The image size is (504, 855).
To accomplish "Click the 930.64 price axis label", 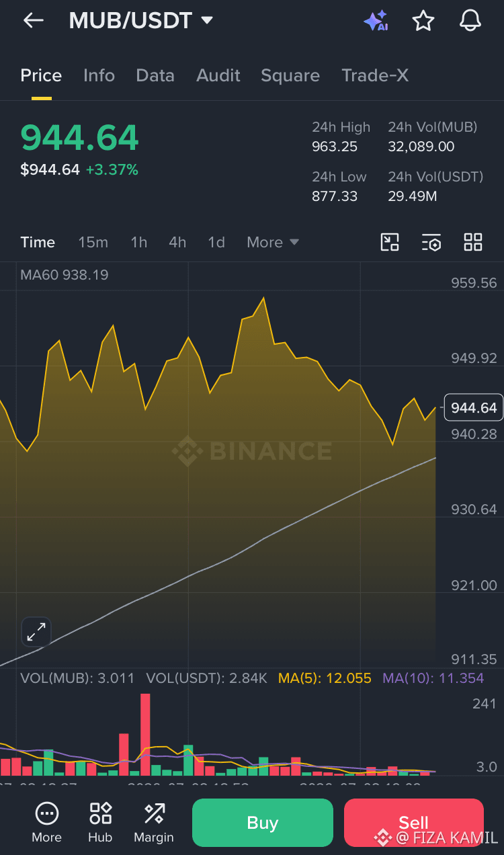I will click(x=474, y=510).
